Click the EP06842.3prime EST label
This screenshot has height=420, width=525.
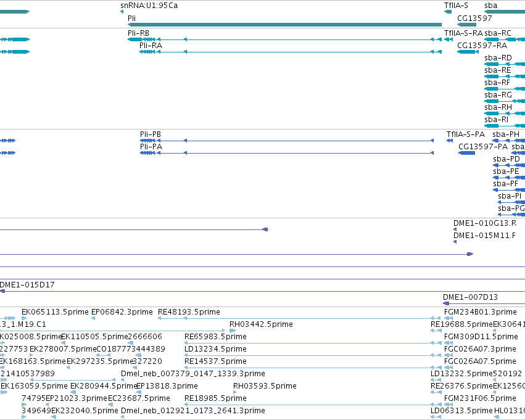click(x=122, y=312)
